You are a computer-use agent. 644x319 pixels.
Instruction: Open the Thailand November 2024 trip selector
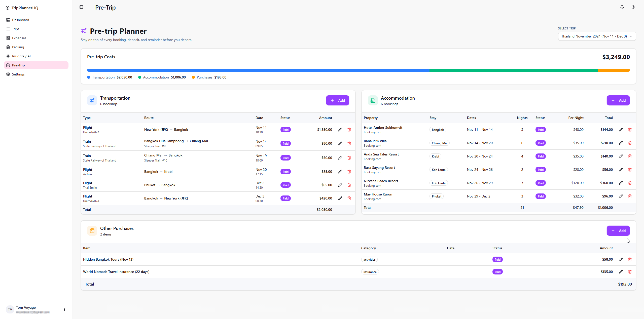click(x=597, y=36)
